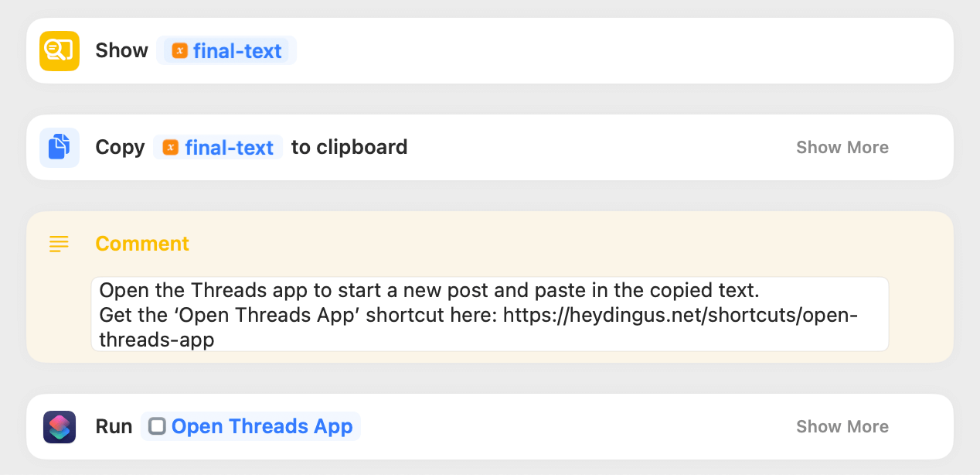Select the Show action card's empty area

tap(618, 51)
